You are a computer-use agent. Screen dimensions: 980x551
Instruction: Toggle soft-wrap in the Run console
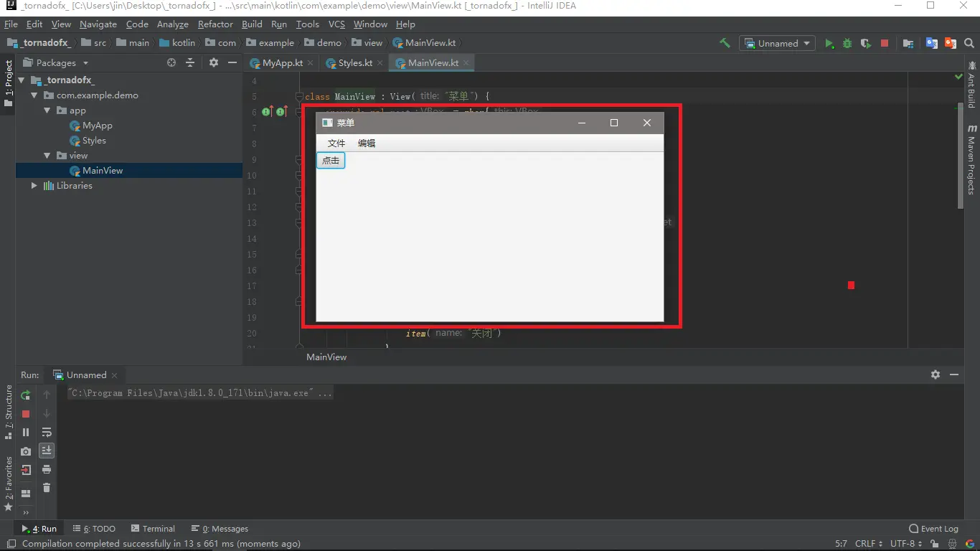coord(47,432)
